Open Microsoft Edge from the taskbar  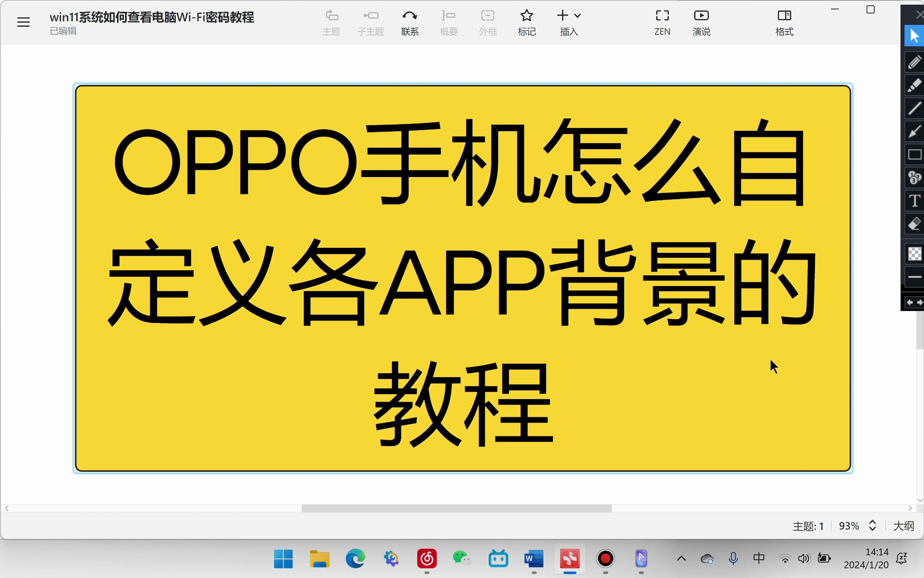click(355, 559)
